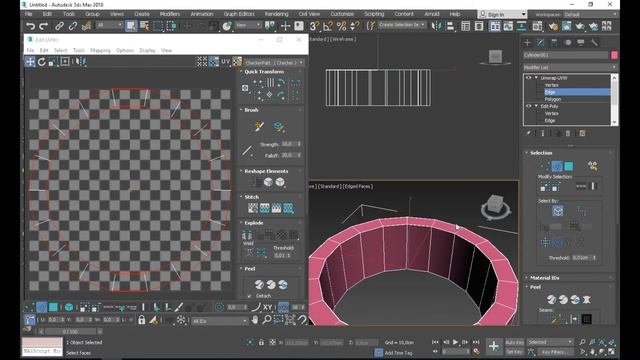Click the Redo arrow in main toolbar
This screenshot has height=360, width=640.
43,26
